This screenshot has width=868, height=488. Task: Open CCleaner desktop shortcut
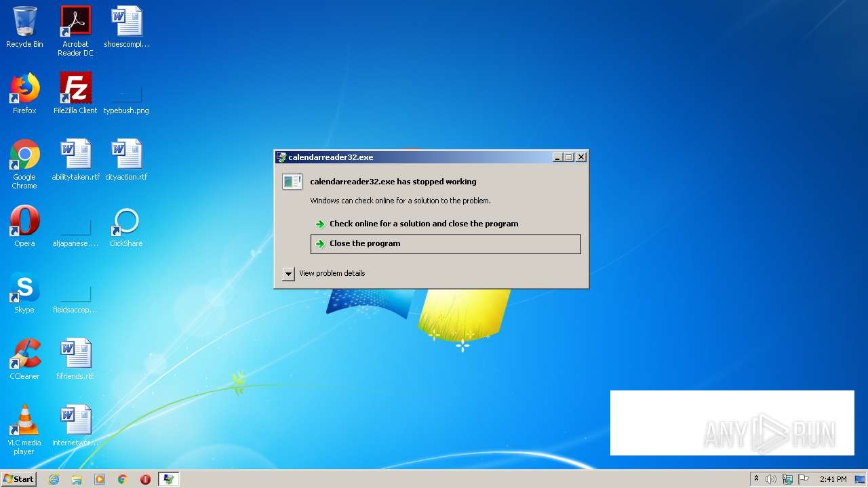24,360
